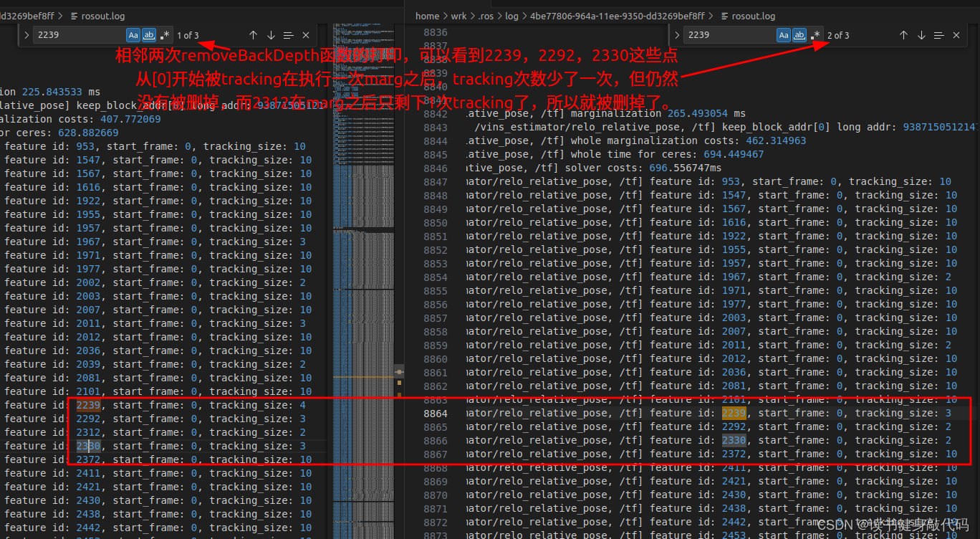Click highlighted feature id 2330 in right editor

[x=734, y=440]
